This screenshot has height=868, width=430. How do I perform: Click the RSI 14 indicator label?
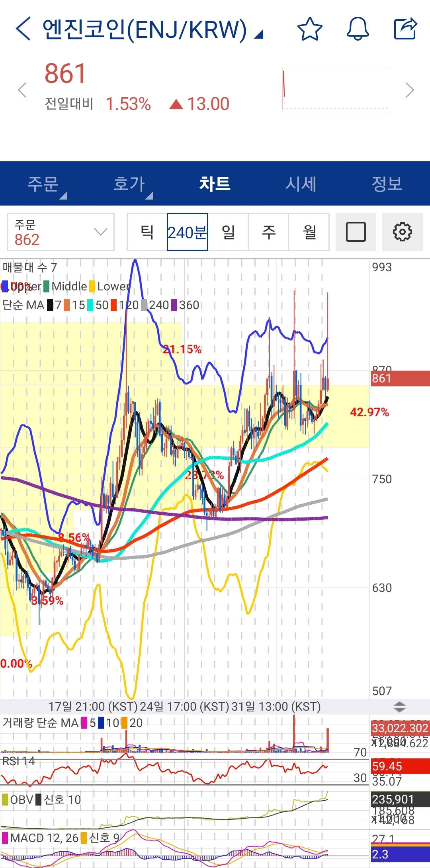click(x=19, y=762)
